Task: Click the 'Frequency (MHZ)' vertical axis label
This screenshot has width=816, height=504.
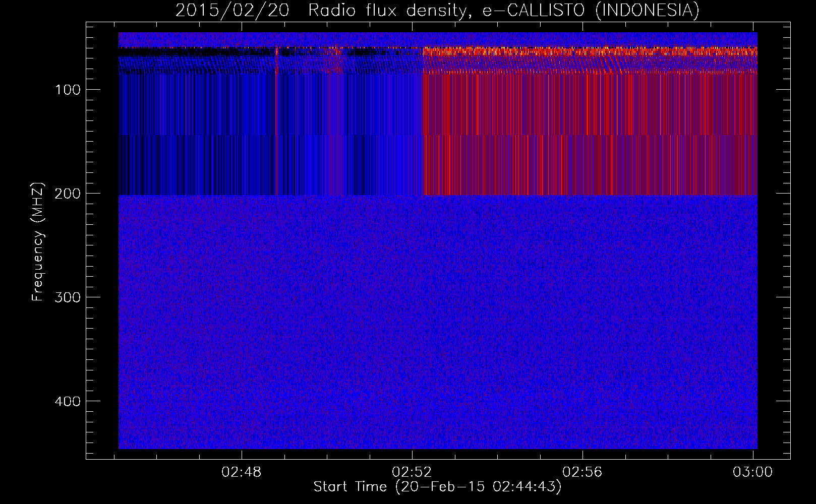Action: click(38, 242)
